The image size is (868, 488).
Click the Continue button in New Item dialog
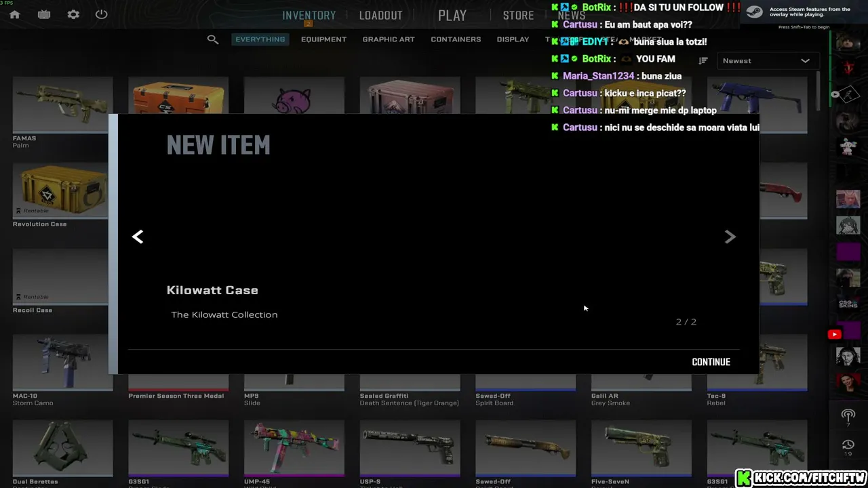(x=711, y=362)
